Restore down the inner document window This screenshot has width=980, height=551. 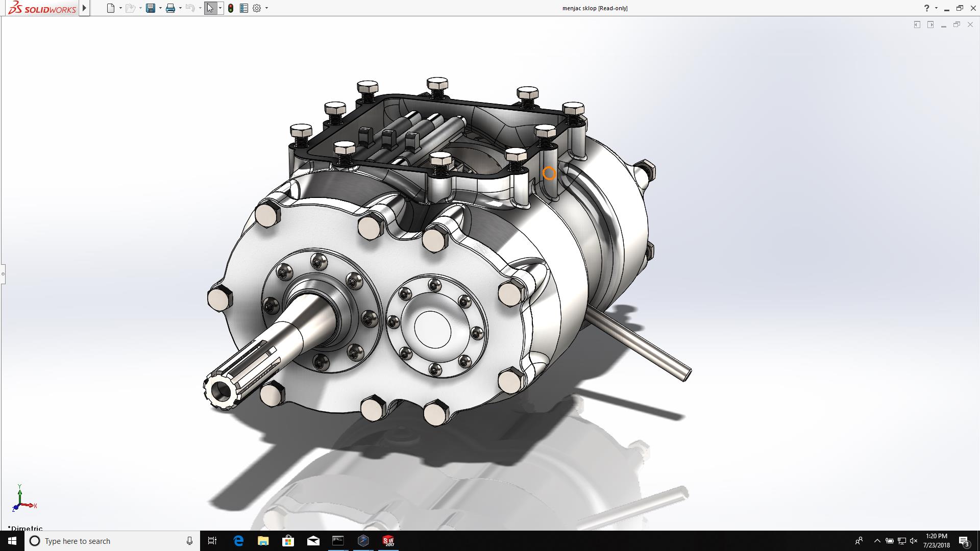tap(957, 24)
